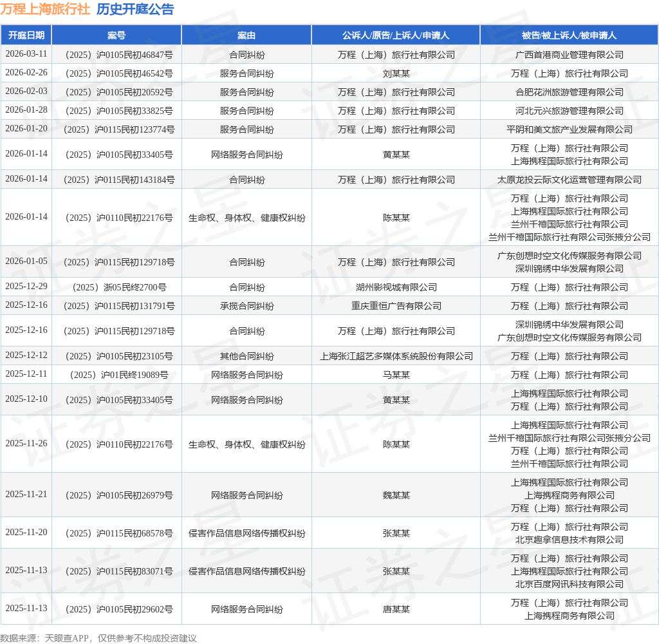Select case number (2025)浙05民终2700号
Viewport: 659px width, 644px height.
(x=119, y=287)
